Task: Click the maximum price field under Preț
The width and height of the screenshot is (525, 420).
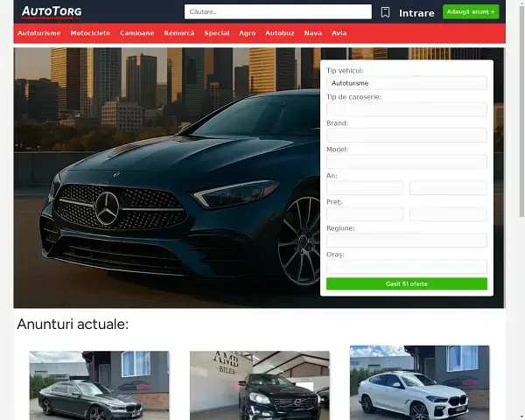Action: coord(448,214)
